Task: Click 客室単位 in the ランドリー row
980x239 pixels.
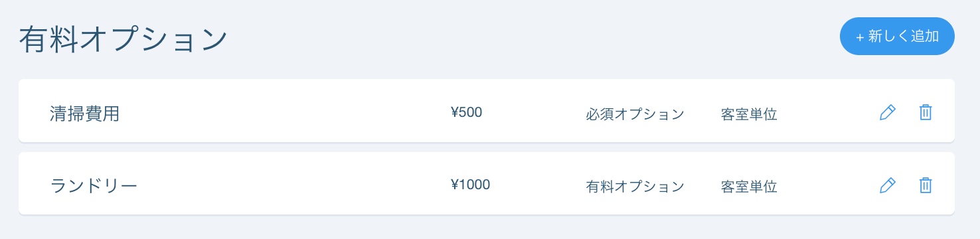Action: click(749, 187)
